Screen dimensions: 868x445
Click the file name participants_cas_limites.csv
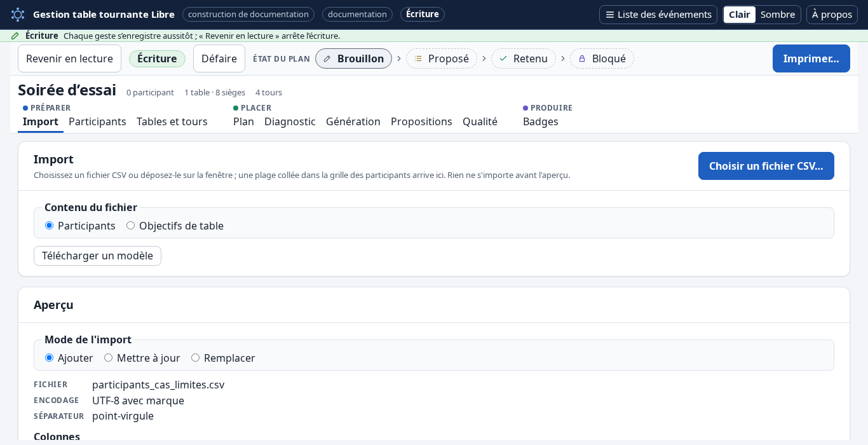[x=158, y=385]
